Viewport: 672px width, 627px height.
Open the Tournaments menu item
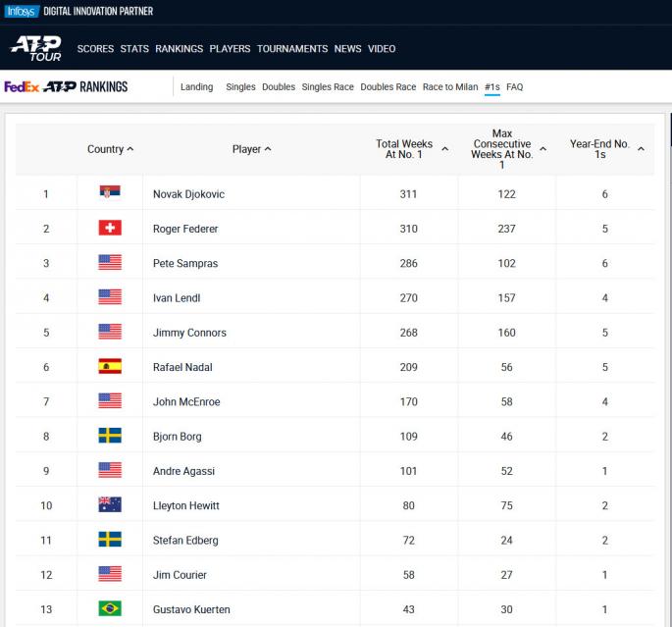(x=292, y=49)
